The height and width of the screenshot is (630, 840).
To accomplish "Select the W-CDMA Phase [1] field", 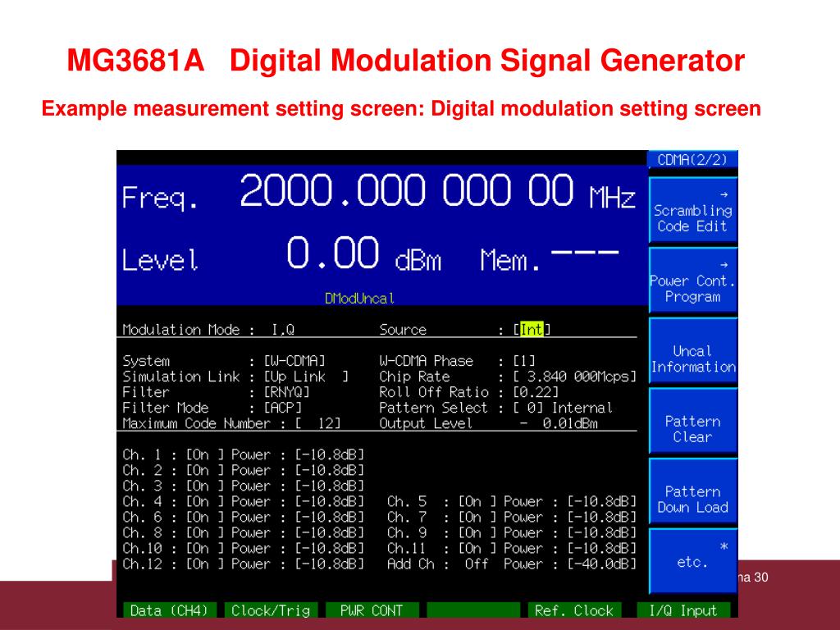I will click(524, 361).
